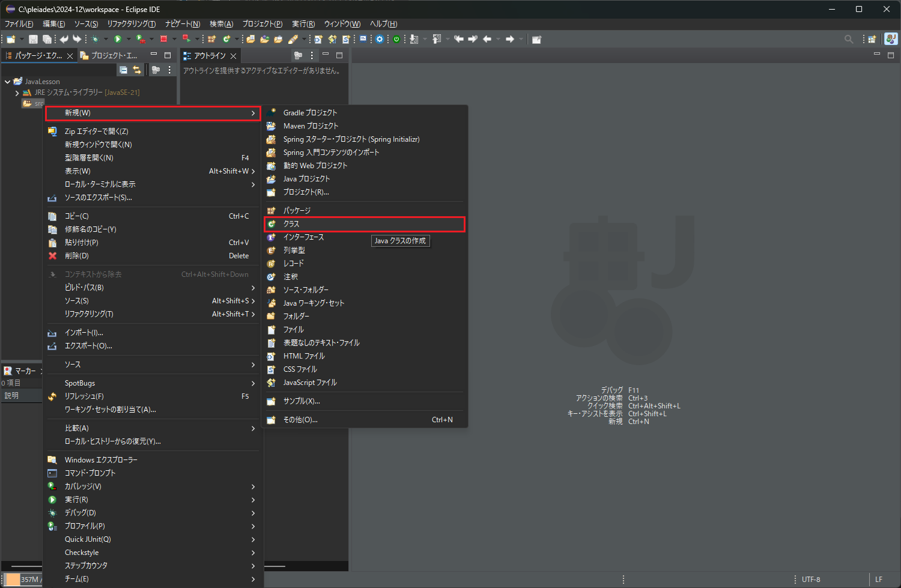Select HTML File (HTML ファイル) entry
The width and height of the screenshot is (901, 588).
pos(365,356)
